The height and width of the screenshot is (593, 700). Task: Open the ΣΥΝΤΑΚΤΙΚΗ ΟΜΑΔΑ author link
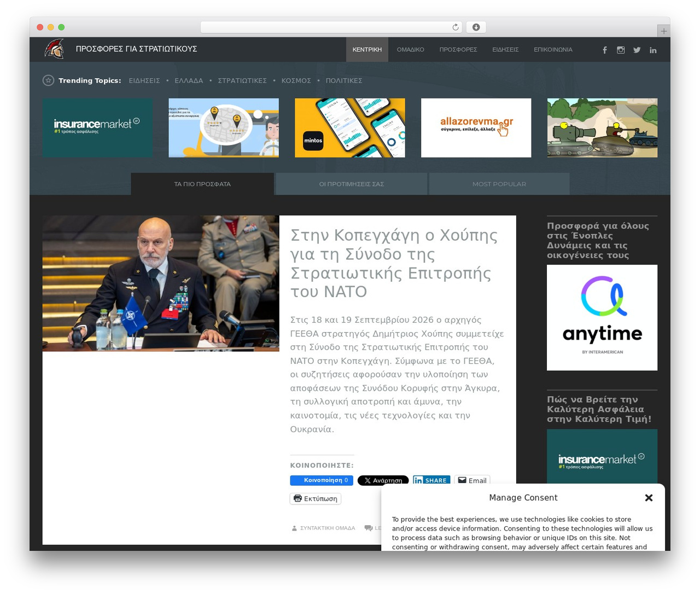click(328, 528)
